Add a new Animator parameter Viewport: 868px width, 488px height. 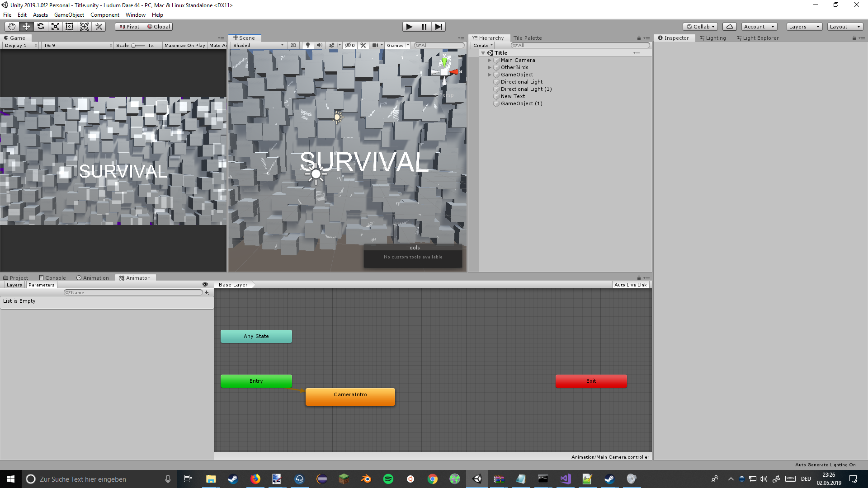pos(207,292)
